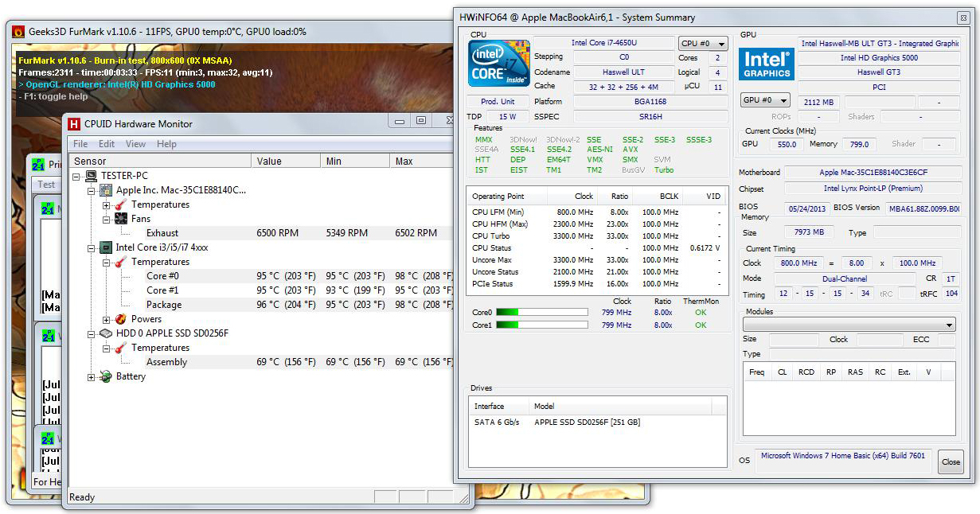Viewport: 980px width, 514px height.
Task: Click the Intel Graphics logo in HWiNFO64
Action: pos(766,64)
